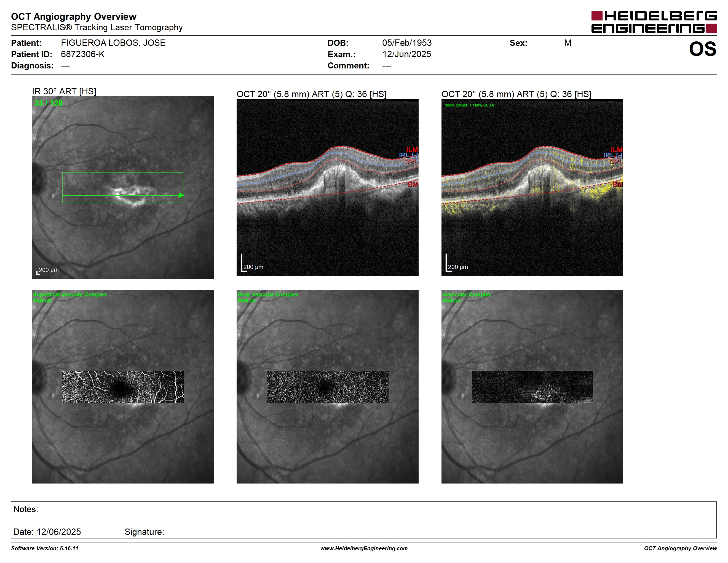Click the Heidelberg Engineering logo
The width and height of the screenshot is (728, 563).
click(654, 22)
